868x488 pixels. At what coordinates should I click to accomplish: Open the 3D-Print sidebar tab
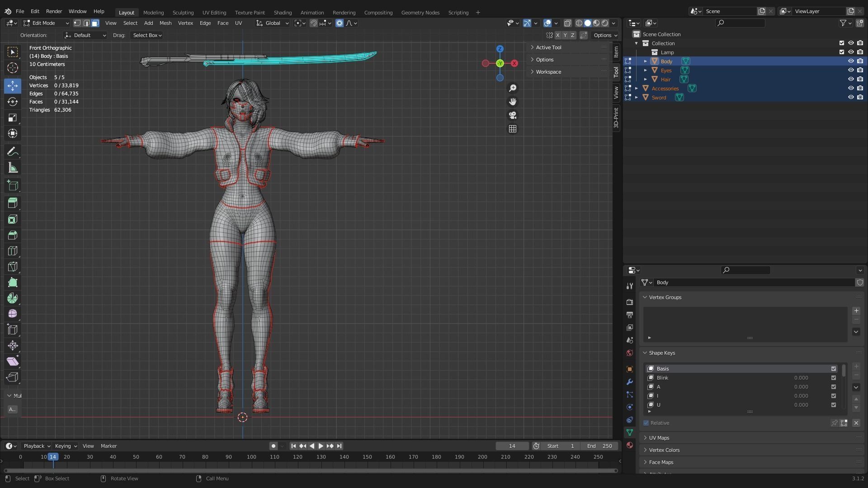pyautogui.click(x=616, y=118)
